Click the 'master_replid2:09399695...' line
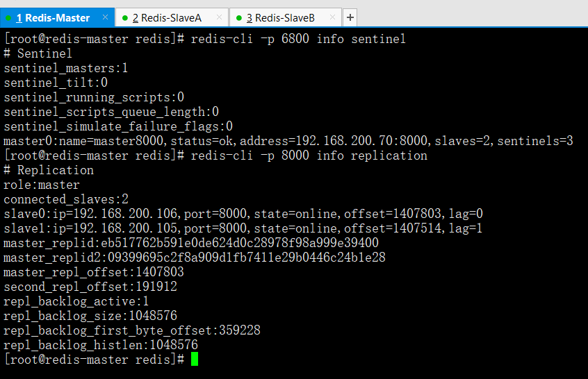Screen dimensions: 588x379 [x=195, y=258]
